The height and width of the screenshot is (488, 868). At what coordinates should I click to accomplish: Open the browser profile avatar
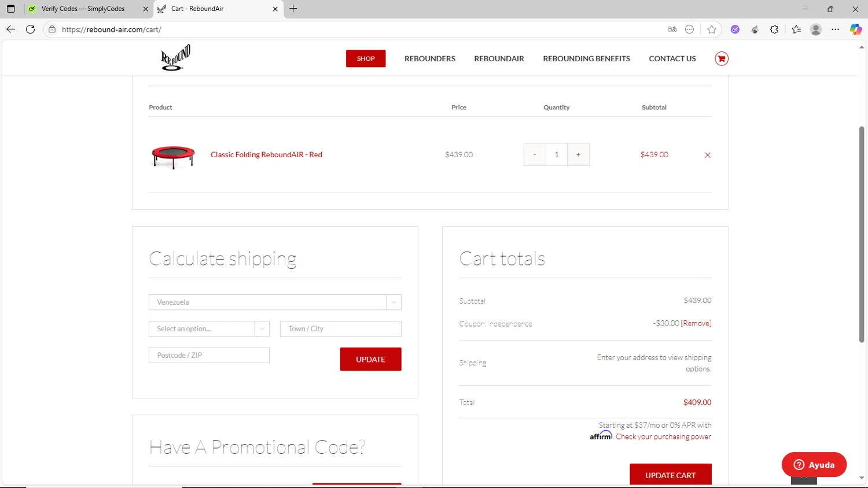[x=816, y=29]
